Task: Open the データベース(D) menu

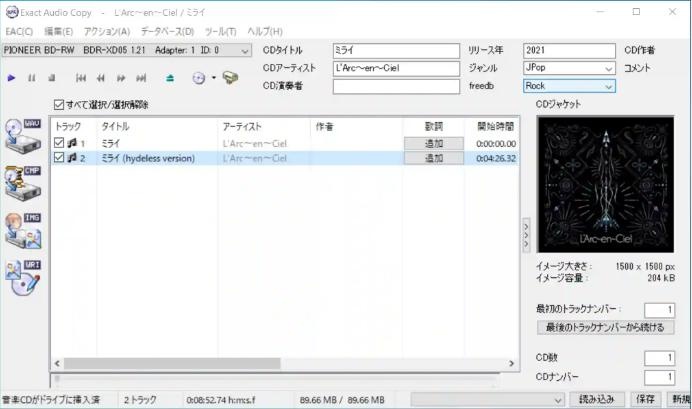Action: tap(167, 31)
